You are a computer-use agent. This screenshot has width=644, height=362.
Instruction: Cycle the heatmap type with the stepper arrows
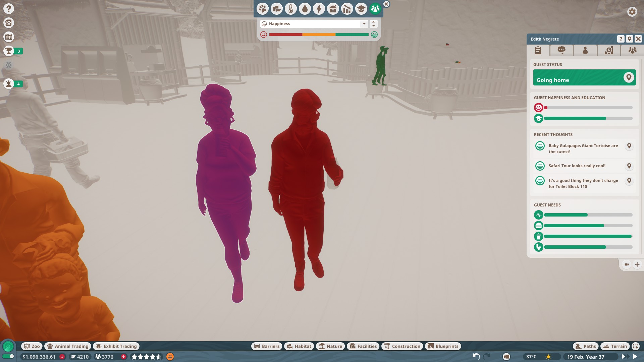click(374, 24)
